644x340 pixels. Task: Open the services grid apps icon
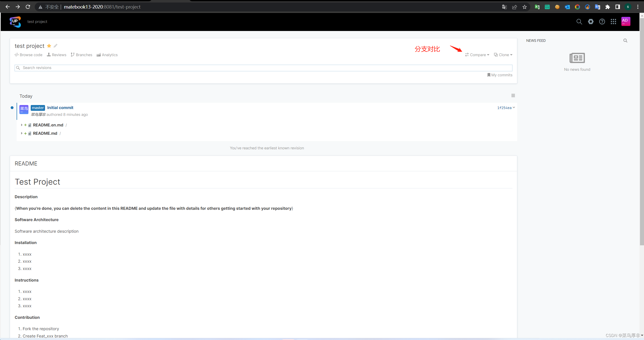(x=613, y=22)
